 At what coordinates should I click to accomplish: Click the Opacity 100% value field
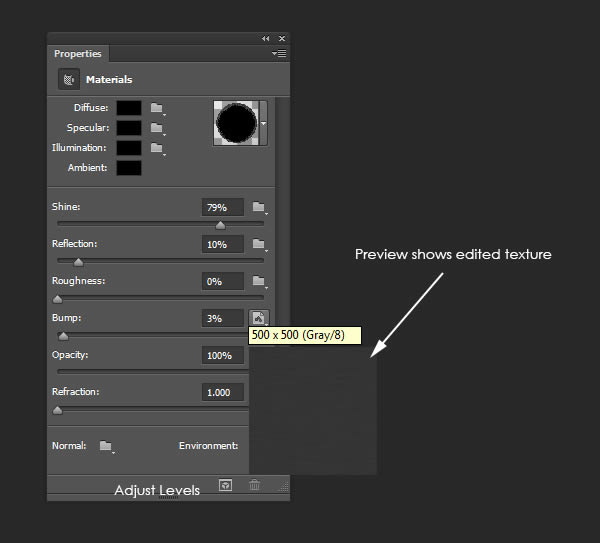[223, 355]
